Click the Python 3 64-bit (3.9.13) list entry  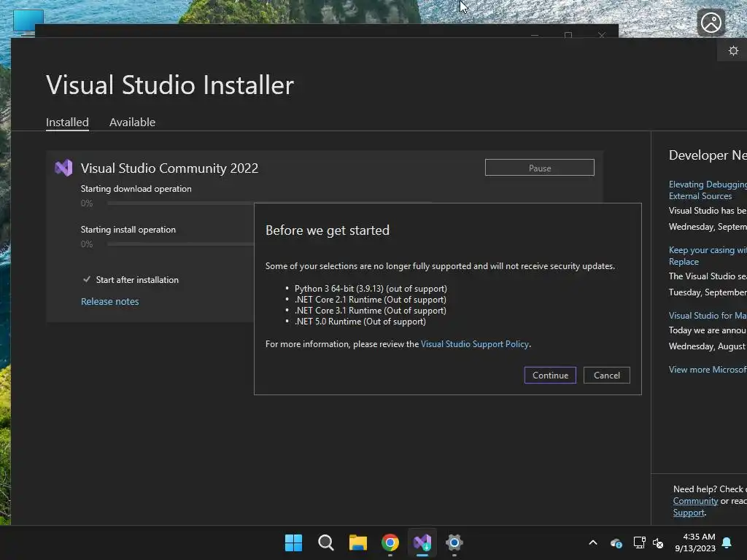[371, 289]
